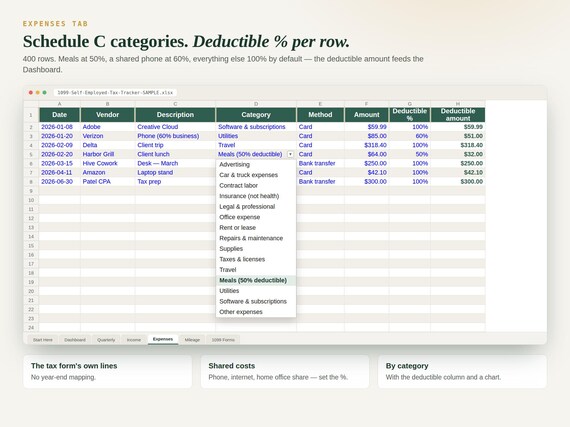The image size is (570, 427).
Task: Pick Rent or lease category
Action: click(x=256, y=227)
